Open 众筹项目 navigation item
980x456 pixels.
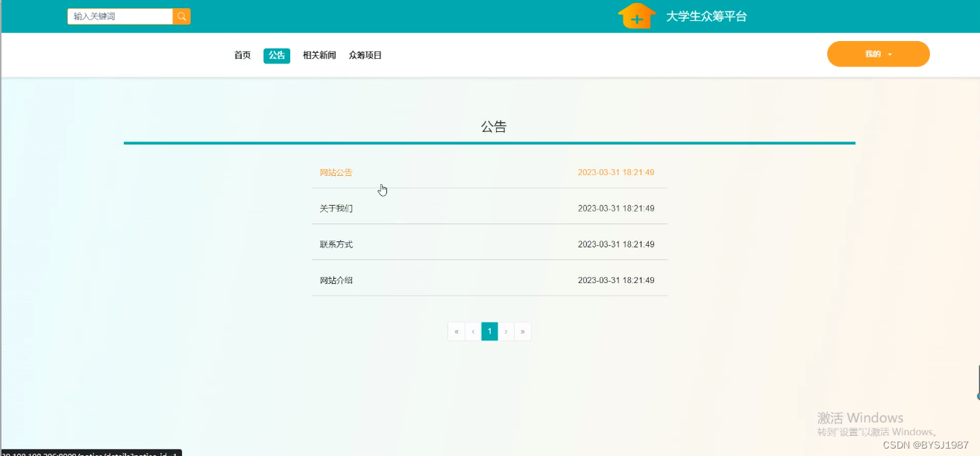365,55
